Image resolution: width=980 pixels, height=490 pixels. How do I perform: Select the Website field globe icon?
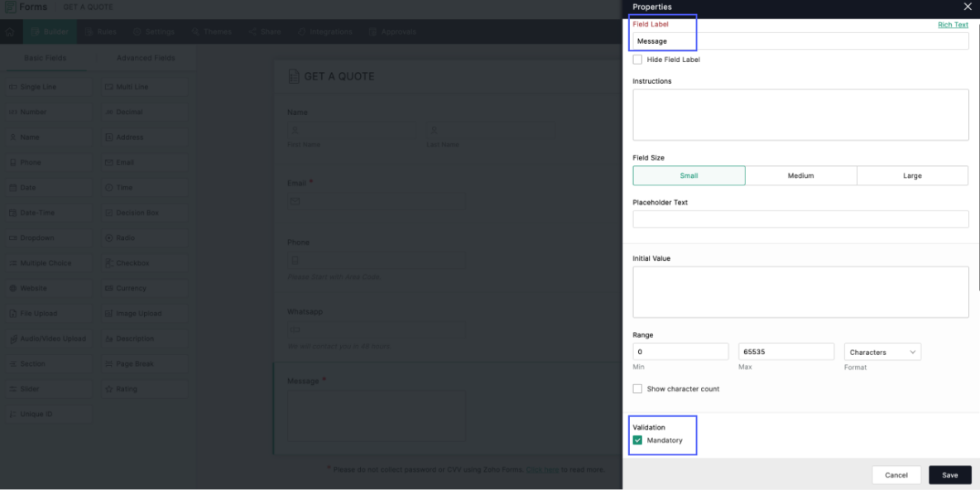[x=12, y=289]
